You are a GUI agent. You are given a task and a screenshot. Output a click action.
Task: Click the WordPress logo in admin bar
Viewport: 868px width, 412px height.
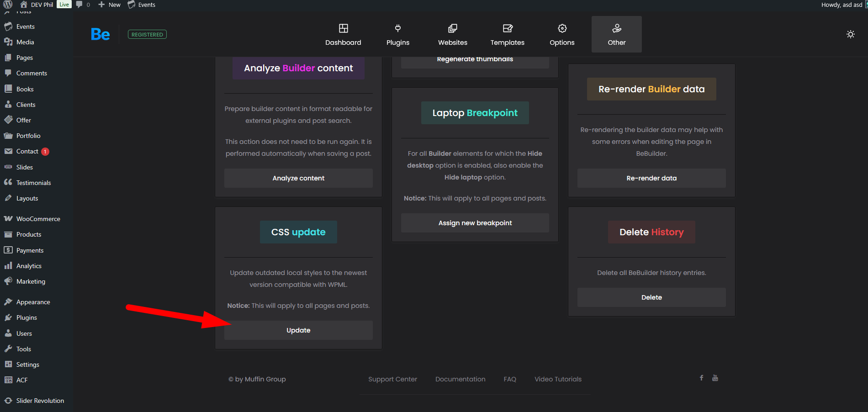tap(8, 5)
